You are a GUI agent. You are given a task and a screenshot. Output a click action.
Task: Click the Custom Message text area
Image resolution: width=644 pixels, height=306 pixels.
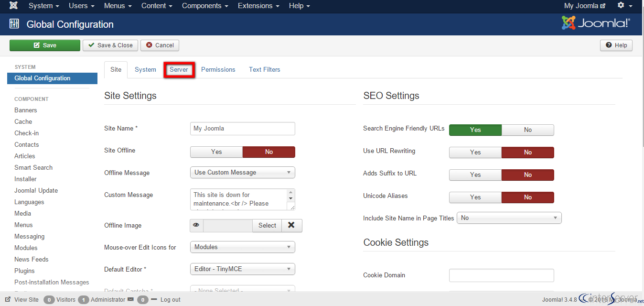[243, 199]
